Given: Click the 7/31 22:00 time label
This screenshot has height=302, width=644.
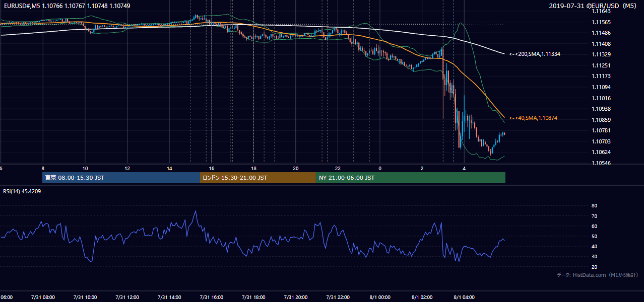Looking at the screenshot, I should pos(338,297).
